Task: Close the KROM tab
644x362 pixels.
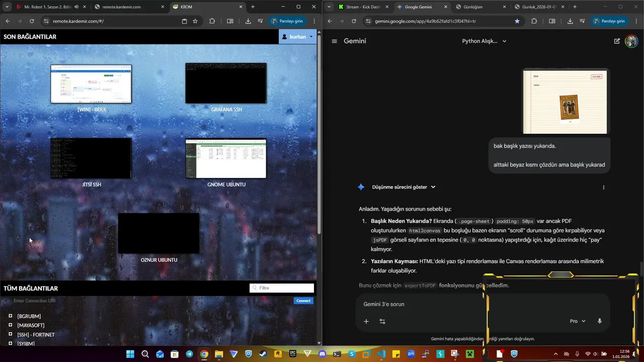Action: point(241,7)
